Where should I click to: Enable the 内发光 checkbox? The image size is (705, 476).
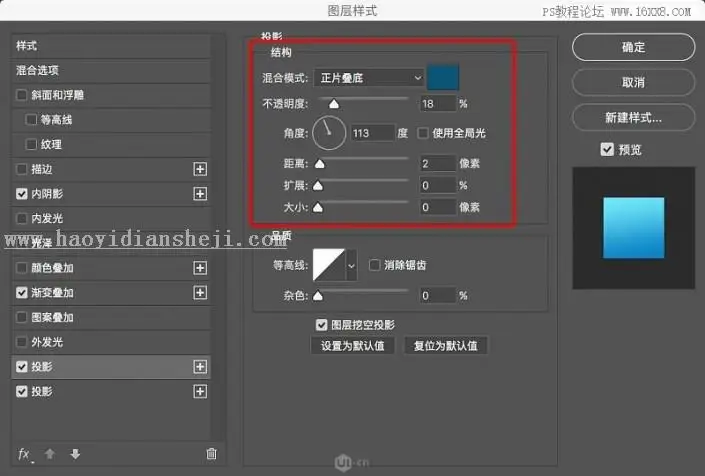click(21, 218)
